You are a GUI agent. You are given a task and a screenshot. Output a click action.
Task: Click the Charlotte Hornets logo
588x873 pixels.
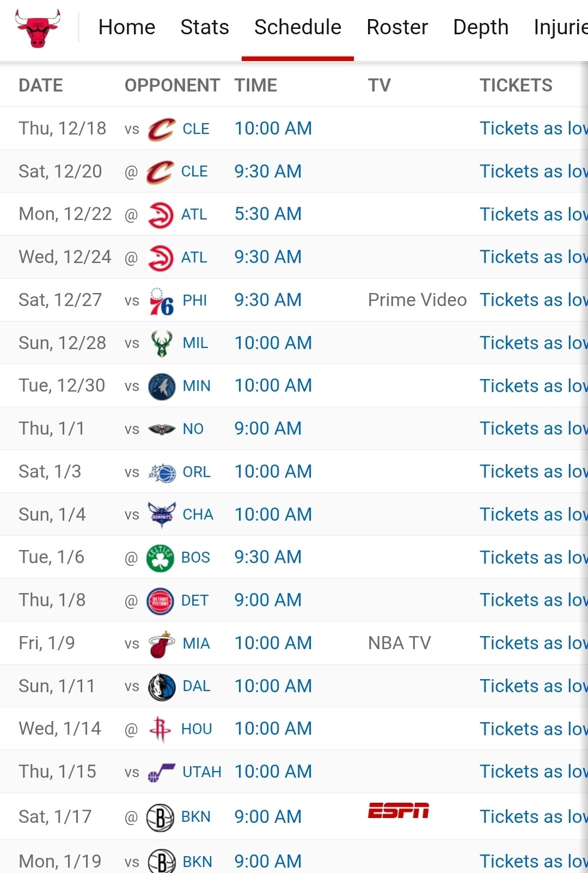click(x=162, y=515)
